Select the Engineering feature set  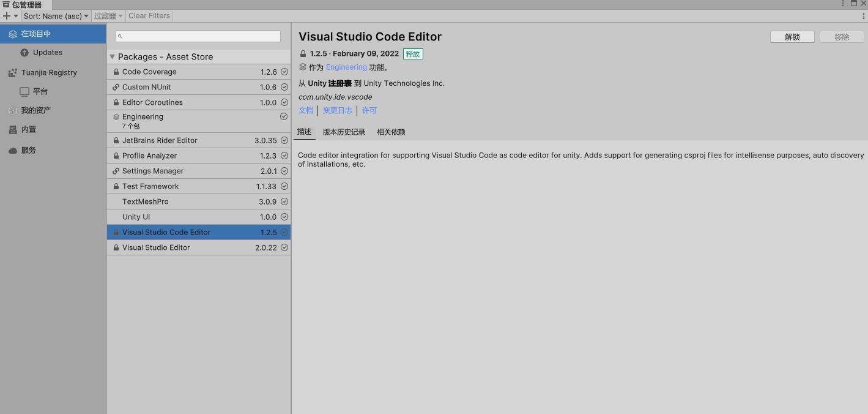(199, 121)
